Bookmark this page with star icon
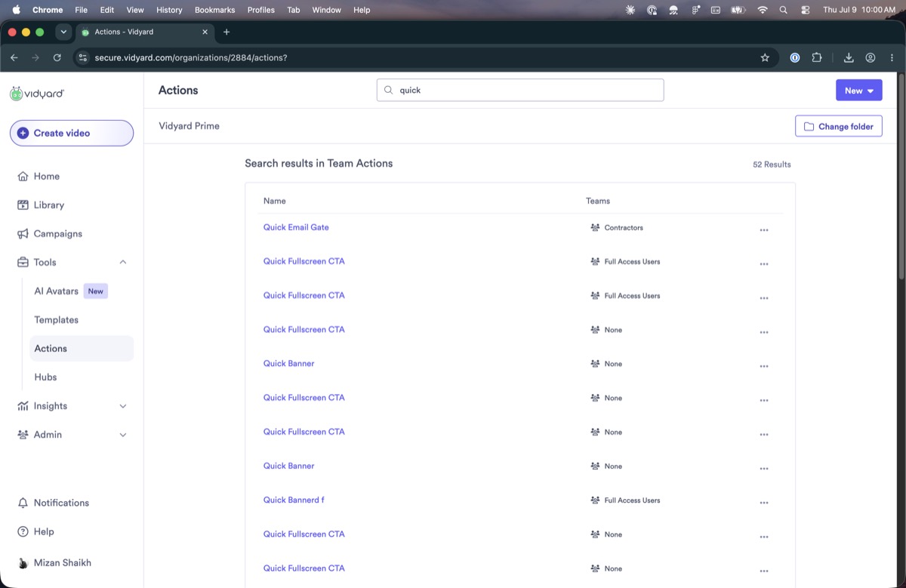 pos(765,57)
